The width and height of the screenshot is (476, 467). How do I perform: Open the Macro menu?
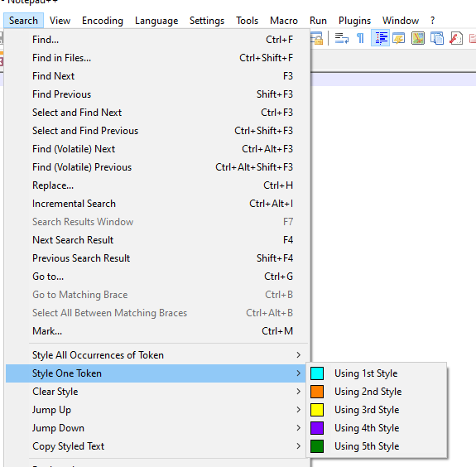tap(284, 21)
